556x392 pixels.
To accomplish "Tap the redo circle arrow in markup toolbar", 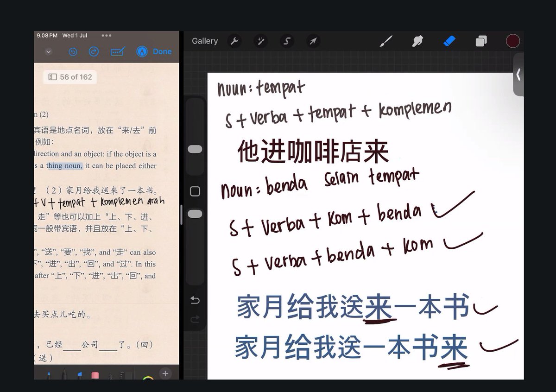I will point(94,51).
